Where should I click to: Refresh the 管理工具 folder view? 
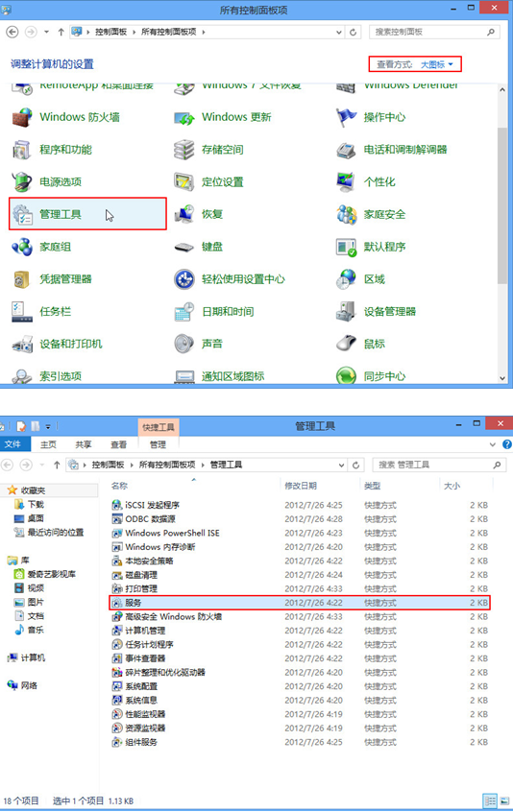click(355, 466)
